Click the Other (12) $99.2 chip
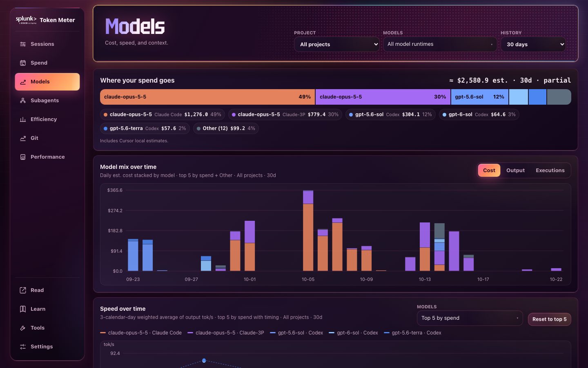This screenshot has width=588, height=368. click(x=226, y=128)
